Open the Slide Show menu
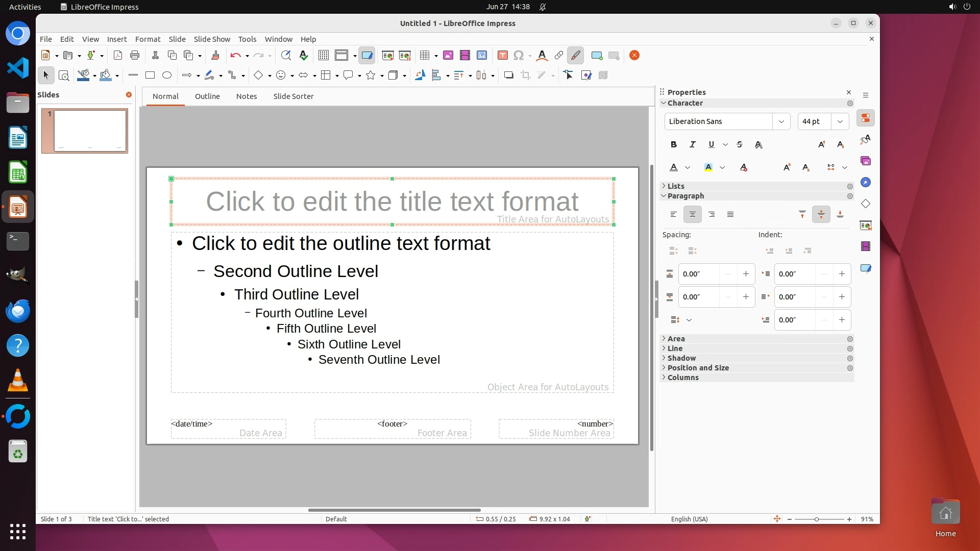The height and width of the screenshot is (551, 980). [212, 39]
